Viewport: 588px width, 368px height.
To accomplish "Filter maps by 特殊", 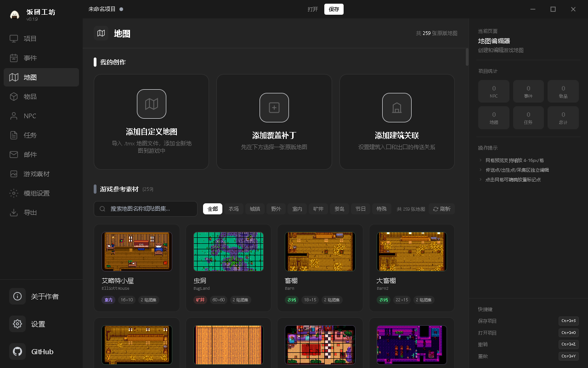I will click(382, 209).
